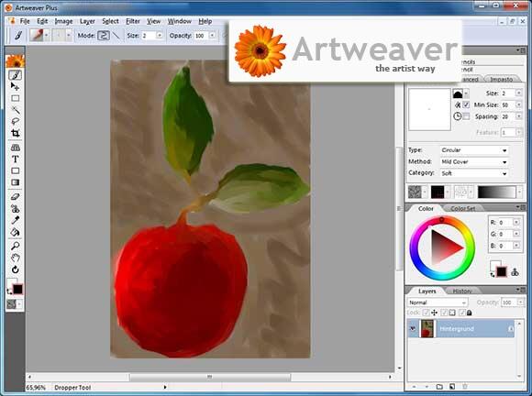Select the Brush tool in toolbox
Viewport: 532px width, 396px height.
point(15,74)
